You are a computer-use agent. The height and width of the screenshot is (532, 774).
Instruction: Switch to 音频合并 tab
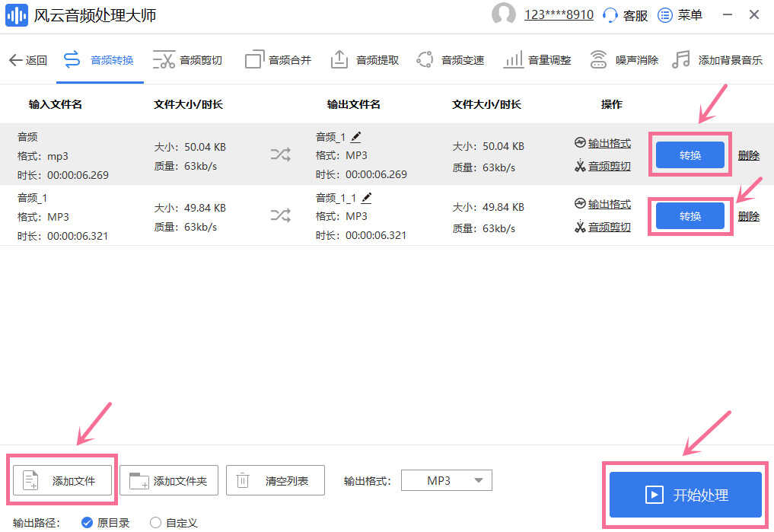[x=278, y=60]
